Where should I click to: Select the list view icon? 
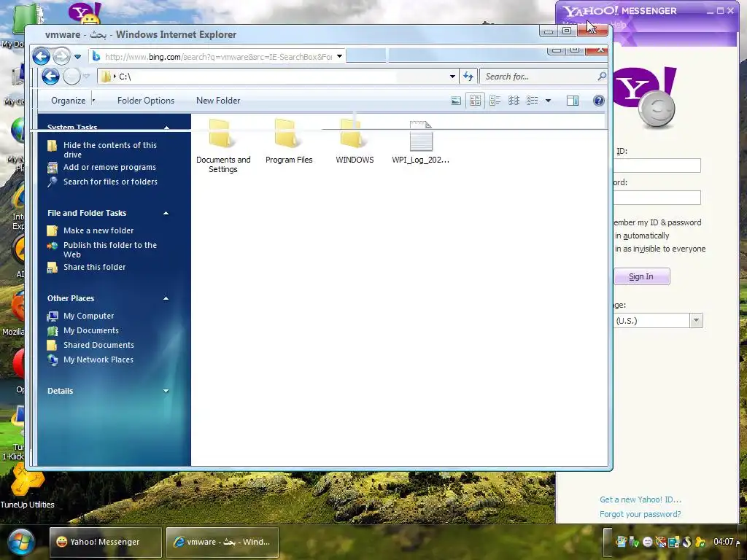(x=532, y=101)
